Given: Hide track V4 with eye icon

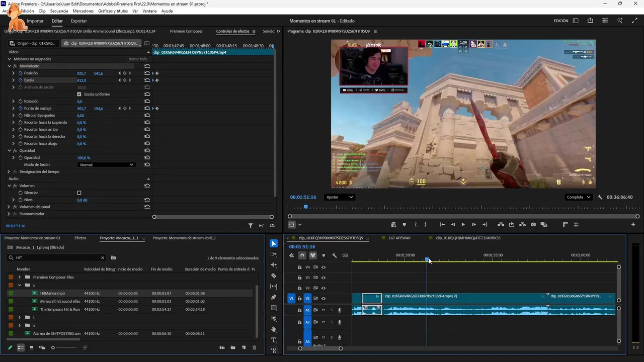Looking at the screenshot, I should [x=324, y=267].
